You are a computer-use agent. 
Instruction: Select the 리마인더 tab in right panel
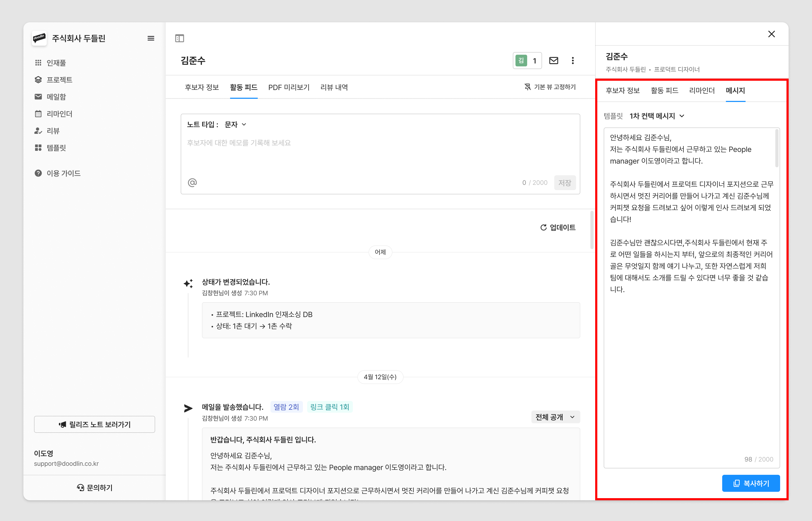tap(702, 91)
